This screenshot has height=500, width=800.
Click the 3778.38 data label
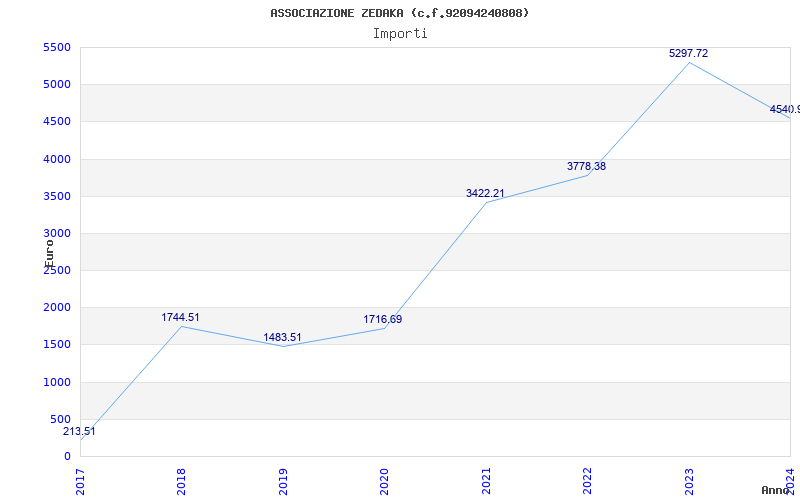coord(586,166)
